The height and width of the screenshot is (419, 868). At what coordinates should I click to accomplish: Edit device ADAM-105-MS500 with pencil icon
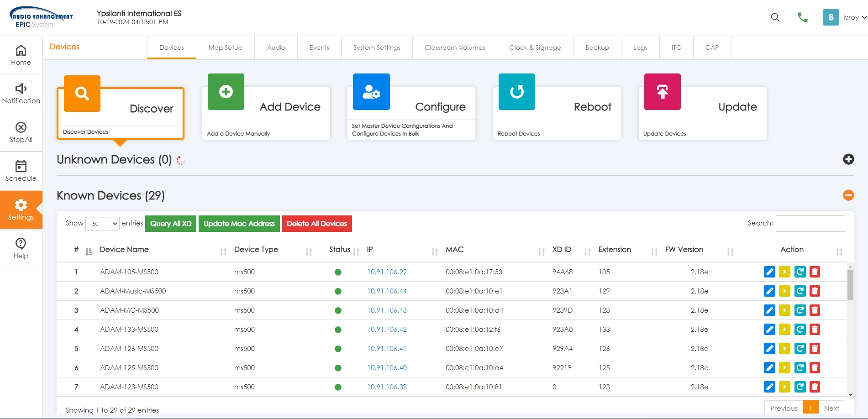click(x=769, y=272)
